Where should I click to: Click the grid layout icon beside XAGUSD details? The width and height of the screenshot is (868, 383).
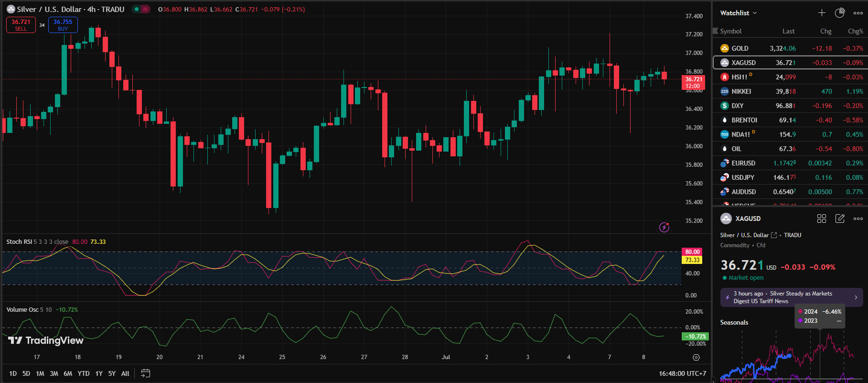pyautogui.click(x=822, y=219)
